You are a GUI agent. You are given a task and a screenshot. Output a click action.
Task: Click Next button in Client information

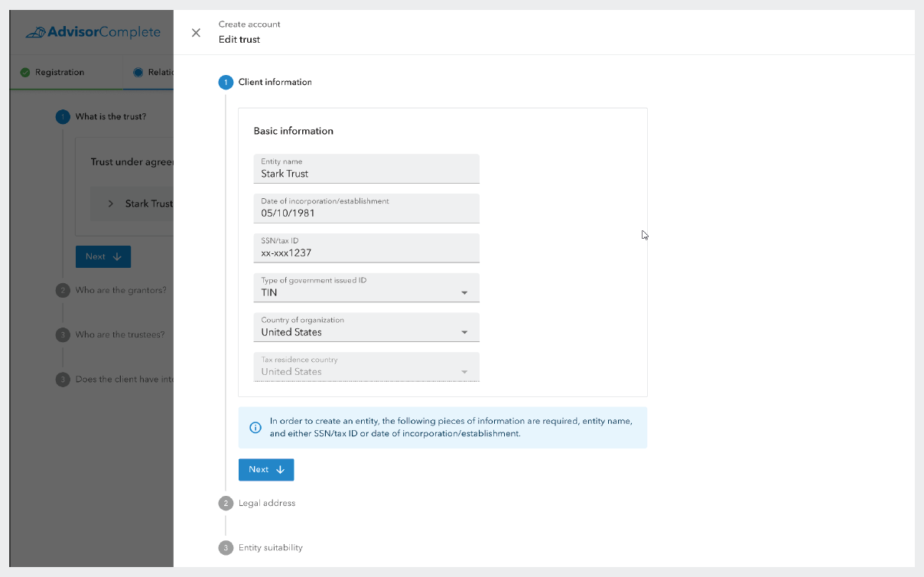266,470
